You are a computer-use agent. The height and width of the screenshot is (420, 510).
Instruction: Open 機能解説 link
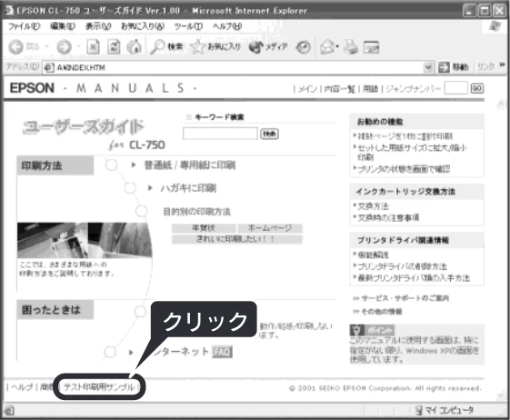coord(373,255)
